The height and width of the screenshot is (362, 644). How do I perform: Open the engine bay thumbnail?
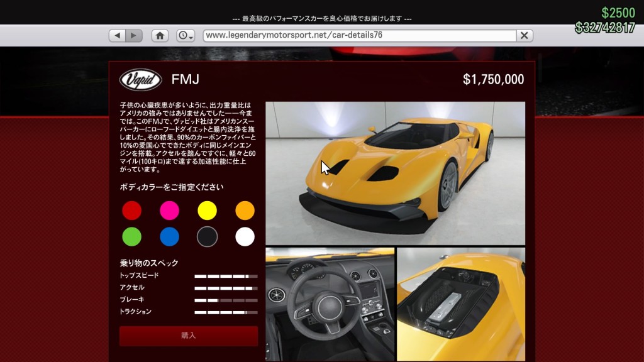460,304
